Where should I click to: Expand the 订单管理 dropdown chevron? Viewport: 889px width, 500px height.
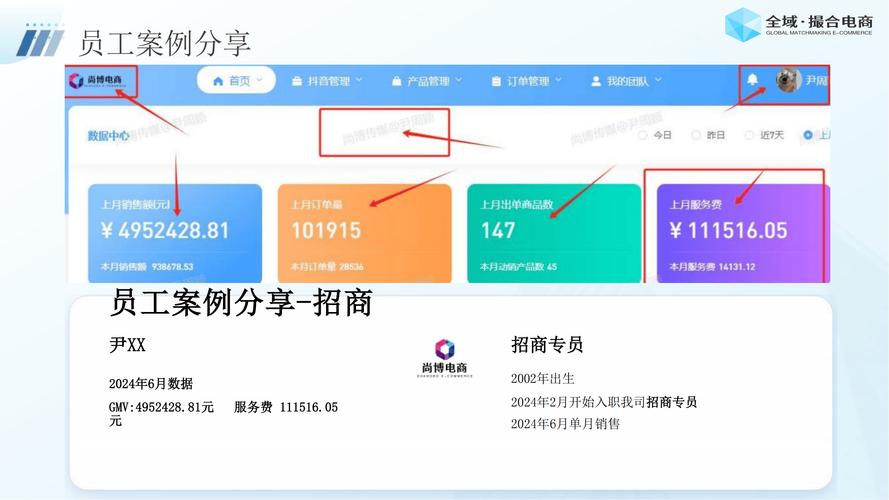558,80
